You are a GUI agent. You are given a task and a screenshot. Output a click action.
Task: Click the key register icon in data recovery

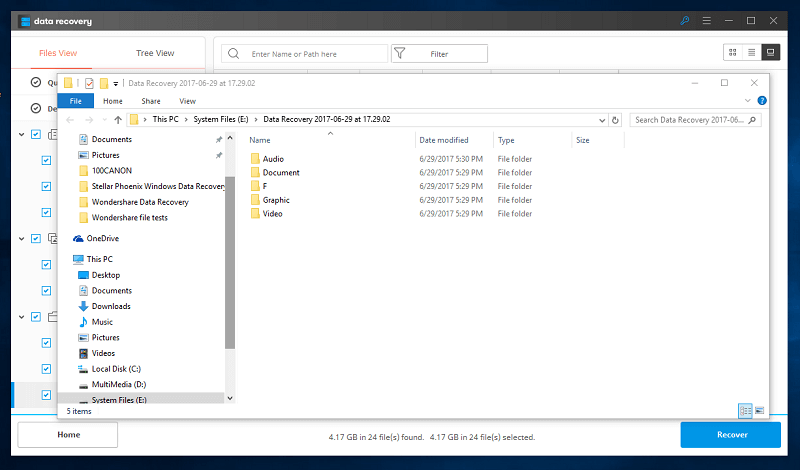(685, 21)
